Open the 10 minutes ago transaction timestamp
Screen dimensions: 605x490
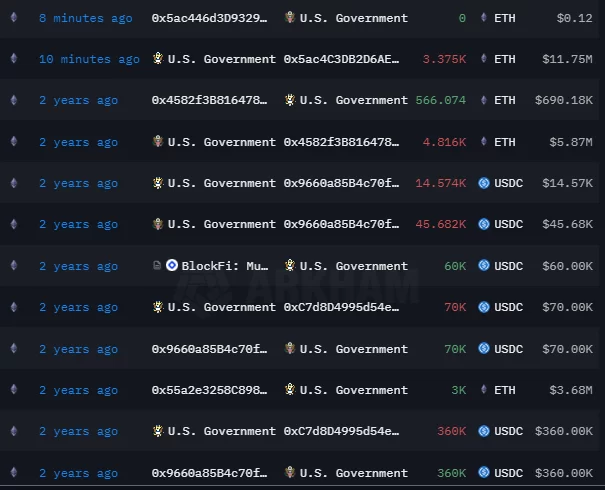89,59
